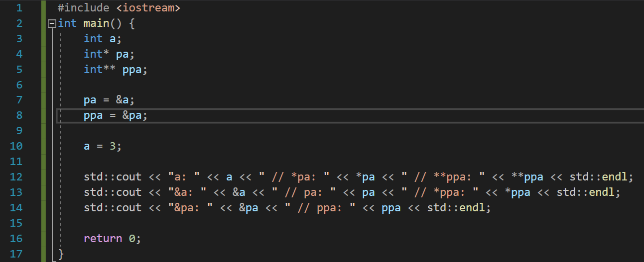This screenshot has width=644, height=262.
Task: Click the **ppa expression on line 12
Action: pyautogui.click(x=527, y=177)
